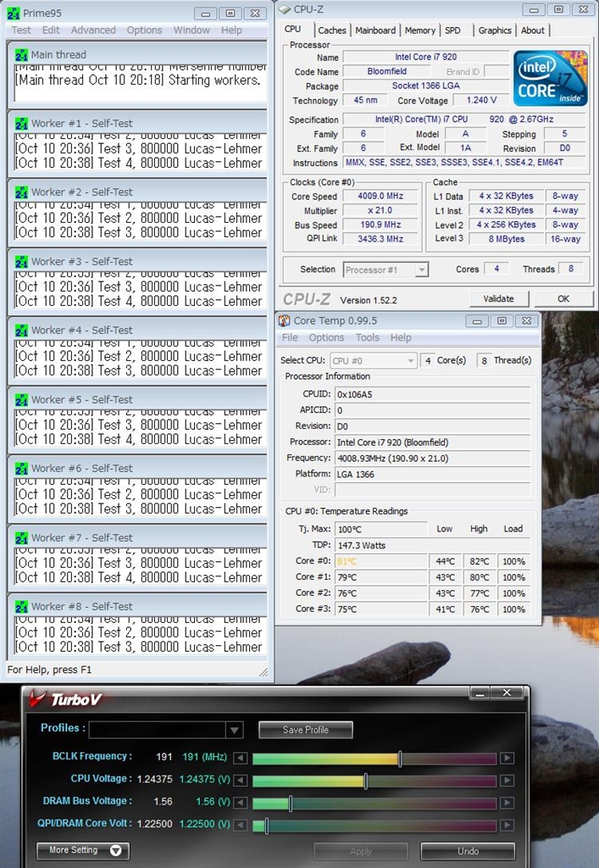Click the Worker #7 window icon
This screenshot has width=599, height=868.
point(21,537)
